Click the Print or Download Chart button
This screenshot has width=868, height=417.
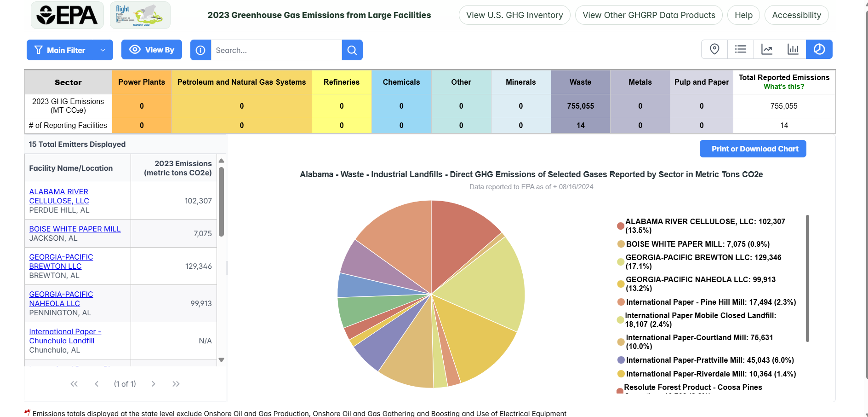click(x=753, y=149)
